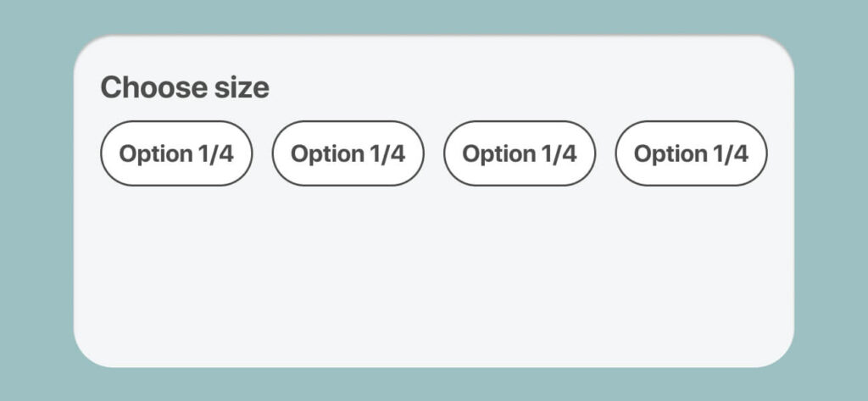Click the text label of the last size pill
Viewport: 868px width, 401px height.
(691, 153)
